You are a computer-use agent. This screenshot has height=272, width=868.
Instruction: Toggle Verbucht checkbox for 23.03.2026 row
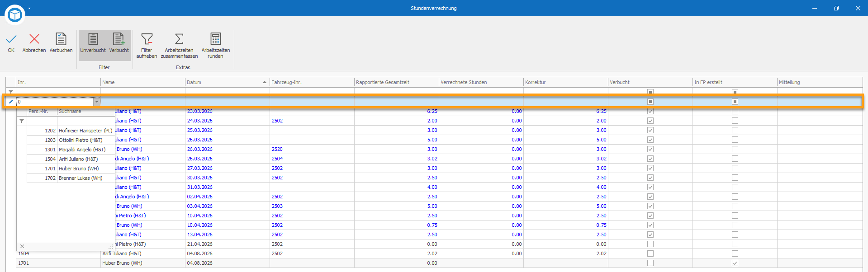click(x=650, y=111)
